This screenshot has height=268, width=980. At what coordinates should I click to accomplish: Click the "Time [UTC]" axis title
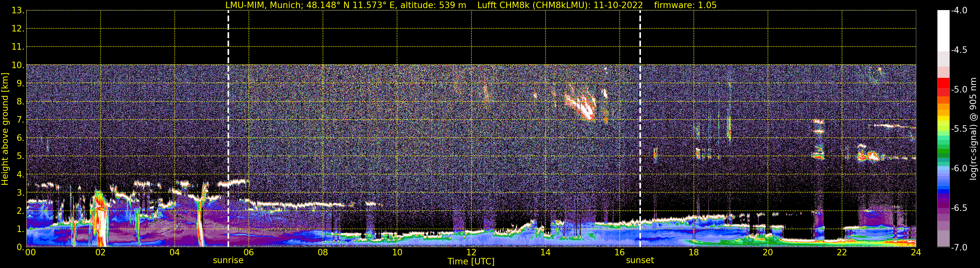[471, 262]
